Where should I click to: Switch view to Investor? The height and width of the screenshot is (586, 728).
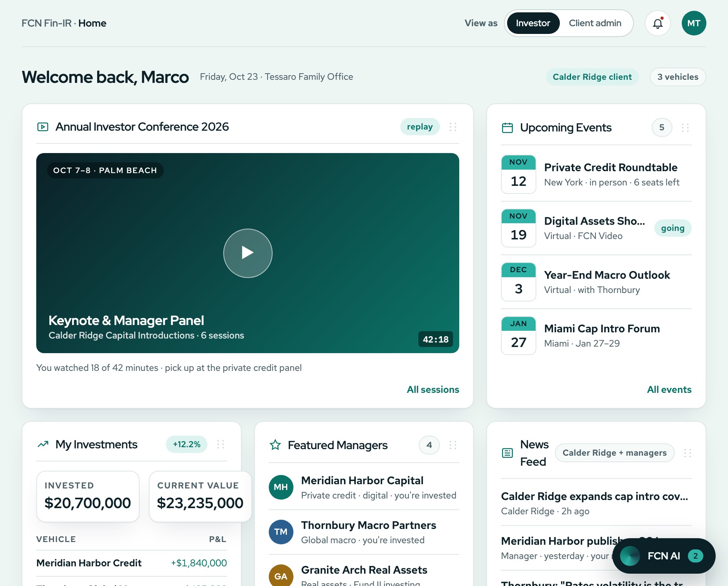[x=533, y=23]
